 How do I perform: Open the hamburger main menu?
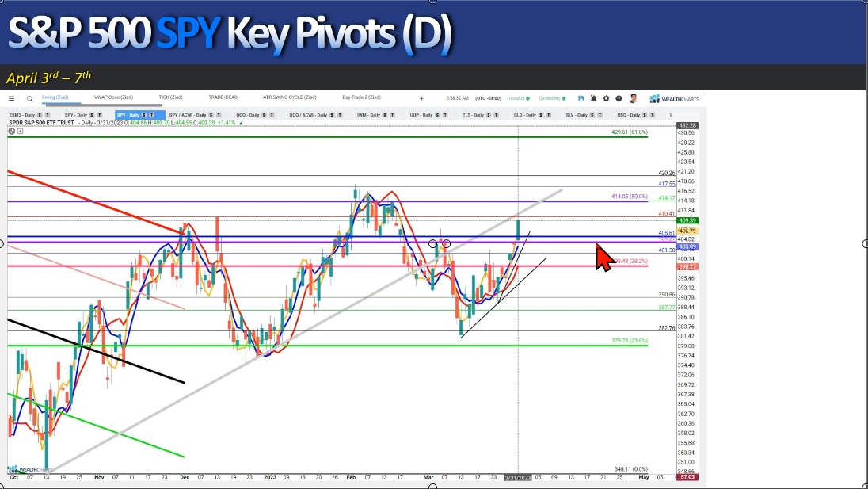click(12, 98)
